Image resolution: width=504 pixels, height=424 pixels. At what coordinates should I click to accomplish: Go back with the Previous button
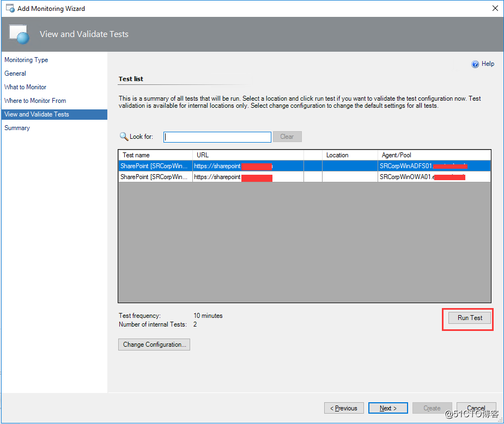[344, 408]
